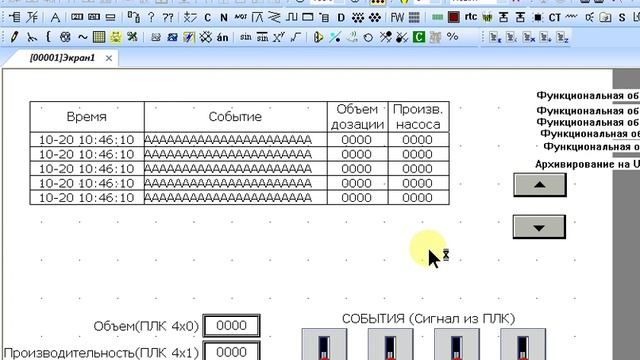Click the Объем(ПЛК 4x0) label

point(146,326)
